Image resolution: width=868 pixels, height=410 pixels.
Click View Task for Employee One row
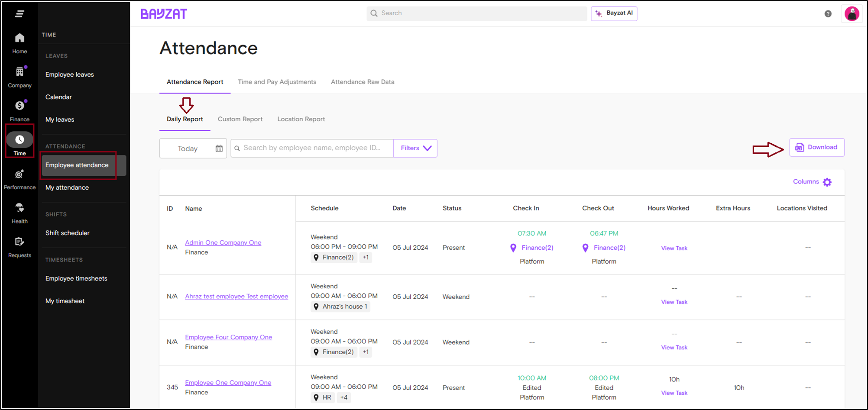coord(674,393)
